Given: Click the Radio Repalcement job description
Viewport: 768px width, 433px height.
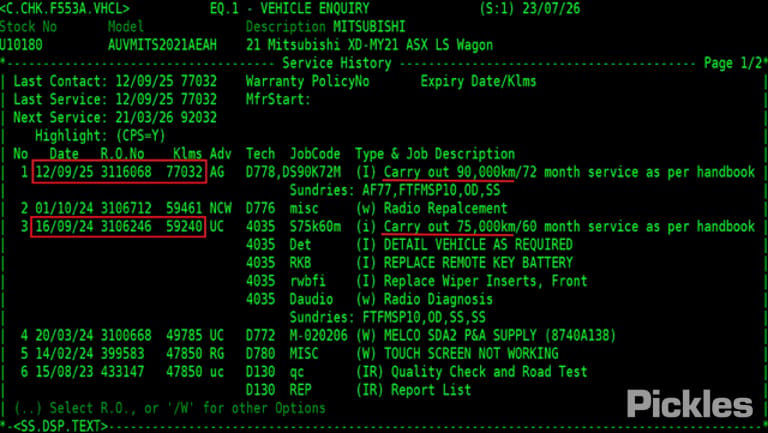Looking at the screenshot, I should pyautogui.click(x=445, y=208).
